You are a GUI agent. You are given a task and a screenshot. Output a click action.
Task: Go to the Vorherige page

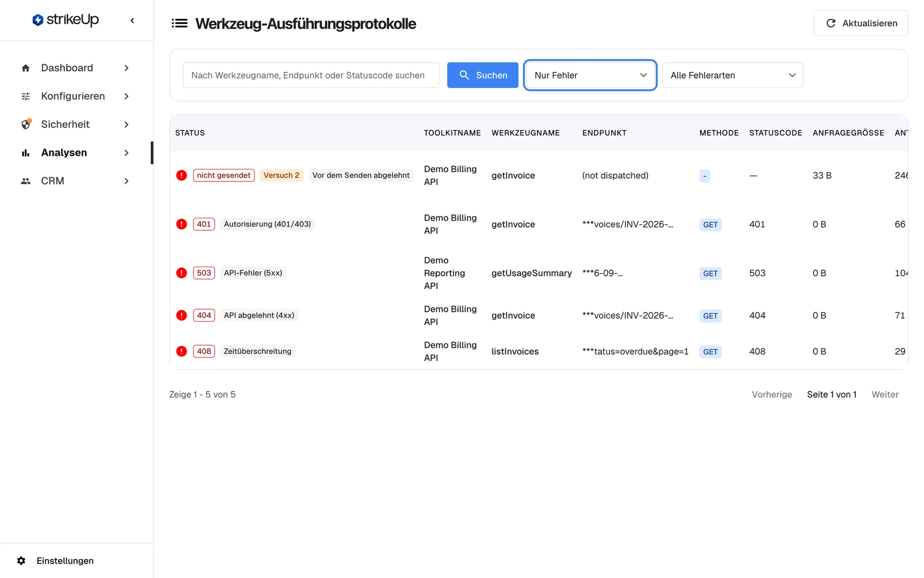(x=772, y=395)
